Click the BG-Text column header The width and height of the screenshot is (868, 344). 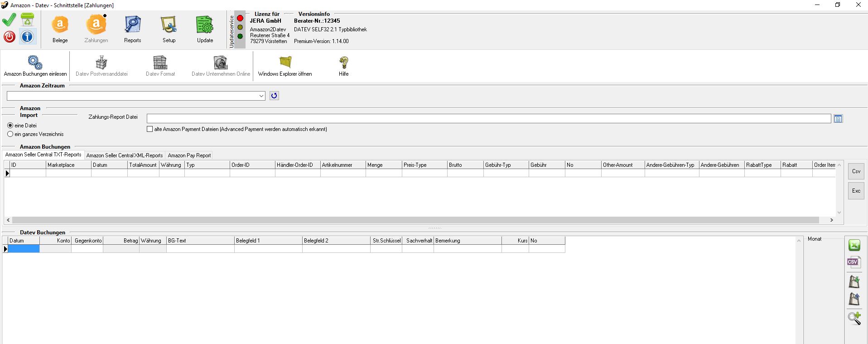pyautogui.click(x=200, y=241)
